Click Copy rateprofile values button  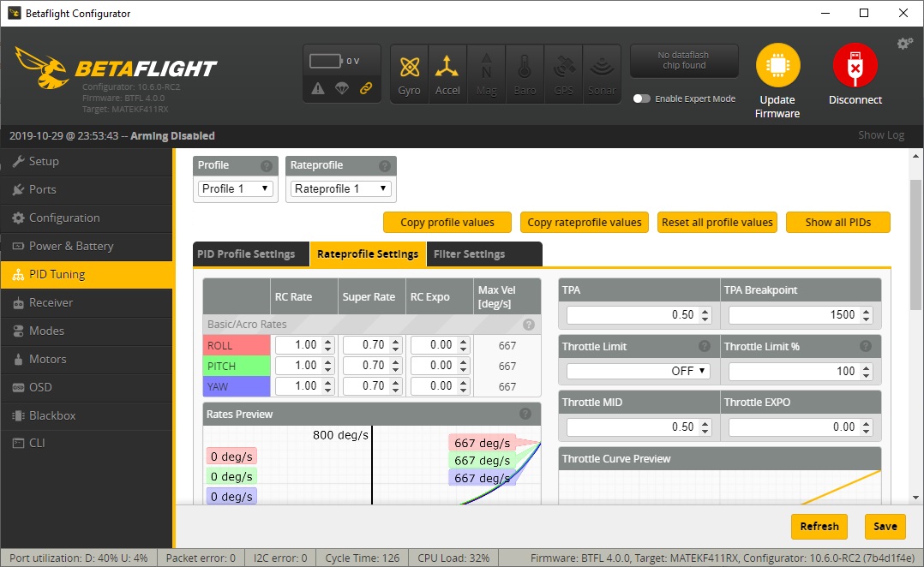pos(585,223)
